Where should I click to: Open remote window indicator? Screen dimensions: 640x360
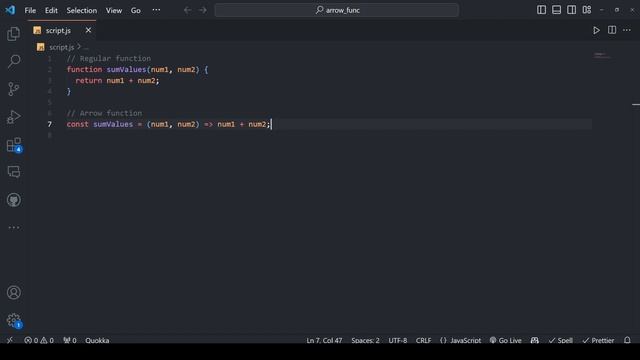[x=10, y=340]
